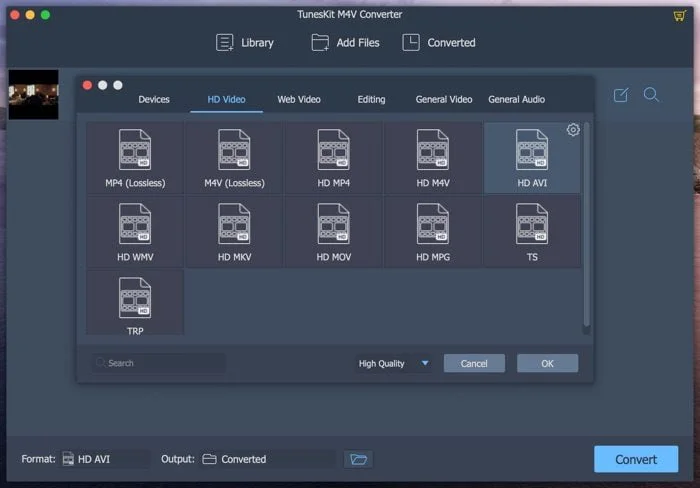
Task: Click the Output path field showing Converted
Action: (268, 459)
